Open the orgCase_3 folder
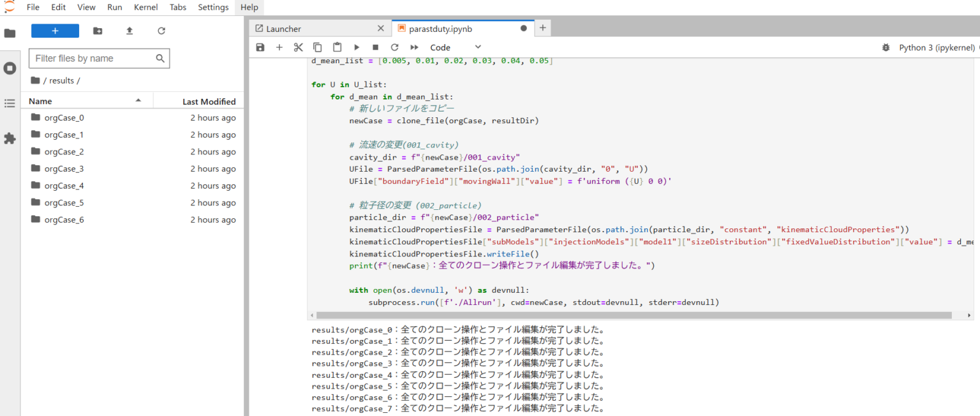 (x=64, y=169)
